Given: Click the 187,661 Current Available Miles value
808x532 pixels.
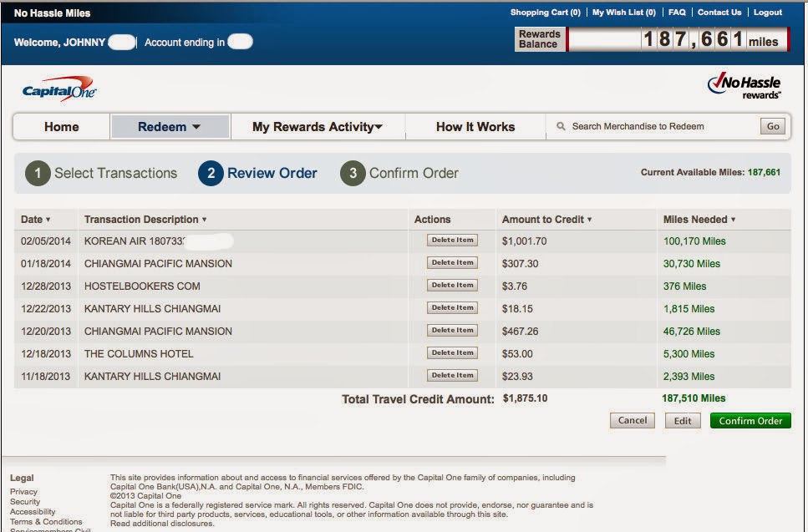Looking at the screenshot, I should pos(764,173).
